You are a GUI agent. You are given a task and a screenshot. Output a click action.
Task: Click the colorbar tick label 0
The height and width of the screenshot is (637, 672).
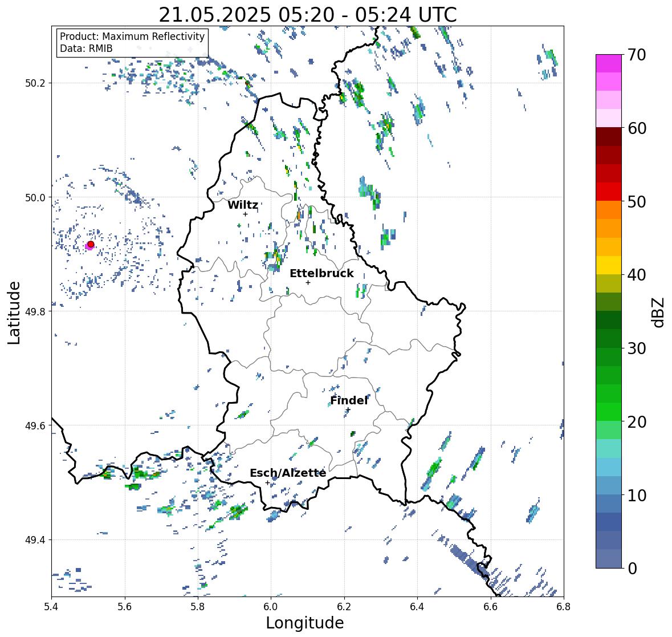[x=632, y=569]
